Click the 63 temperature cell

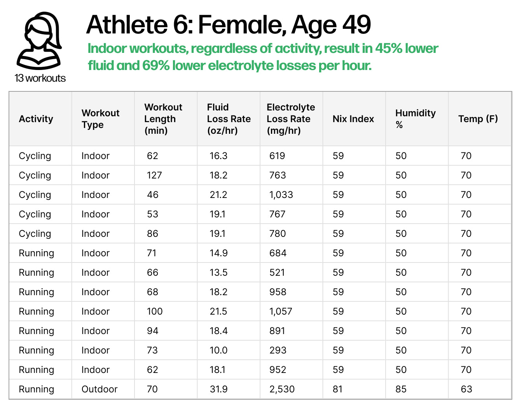(x=466, y=389)
